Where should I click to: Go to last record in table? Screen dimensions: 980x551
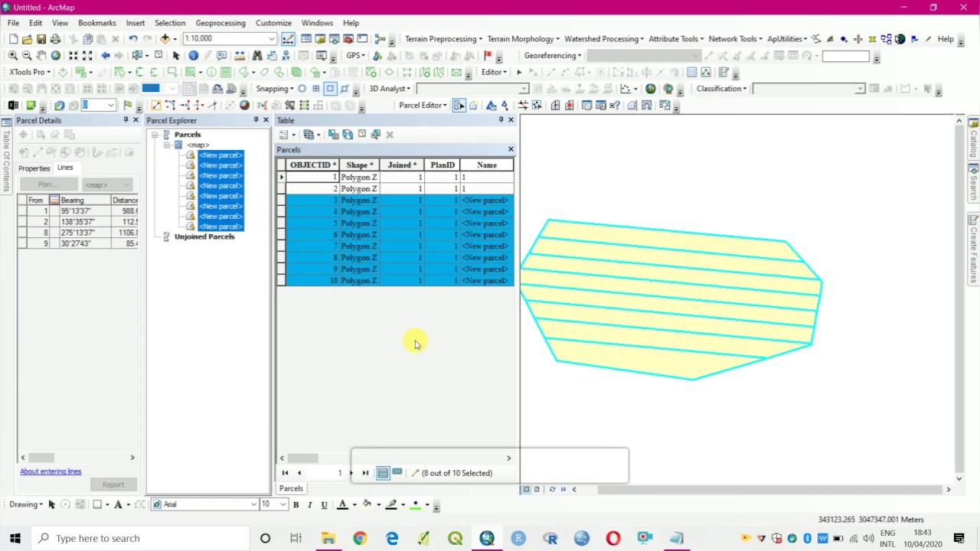pos(364,473)
